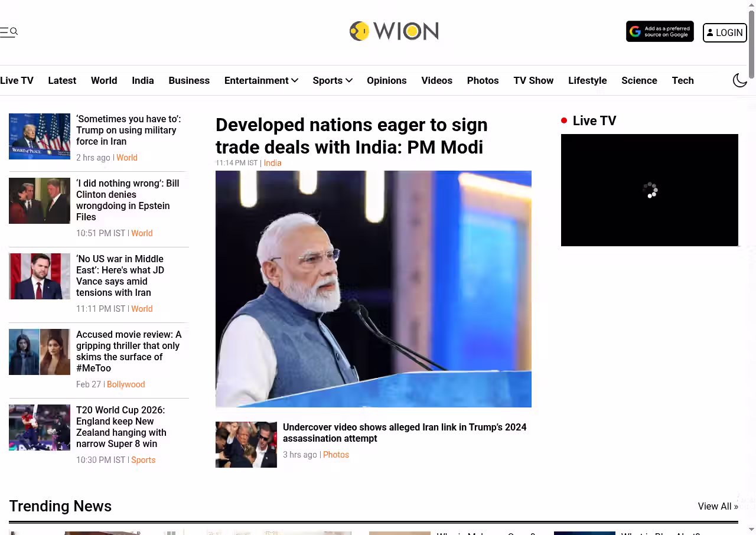Toggle dark mode moon icon
Viewport: 756px width, 535px height.
pos(739,80)
